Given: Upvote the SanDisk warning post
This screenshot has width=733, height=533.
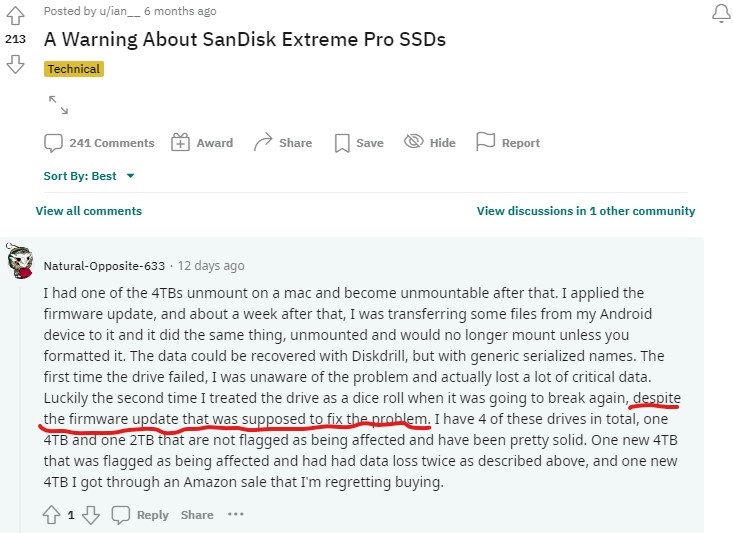Looking at the screenshot, I should (x=15, y=15).
